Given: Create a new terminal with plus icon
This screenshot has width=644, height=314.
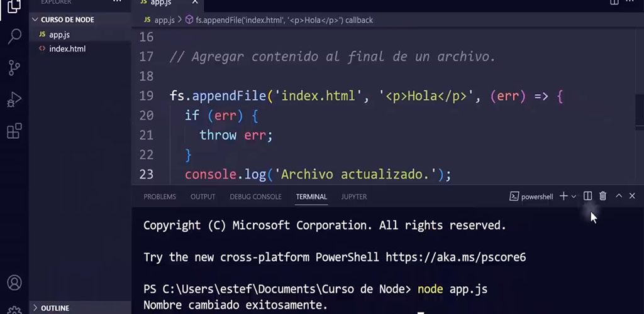Looking at the screenshot, I should point(563,197).
